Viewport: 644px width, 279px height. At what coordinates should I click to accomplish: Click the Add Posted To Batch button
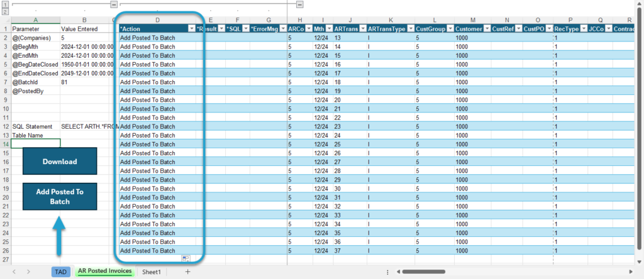(60, 197)
